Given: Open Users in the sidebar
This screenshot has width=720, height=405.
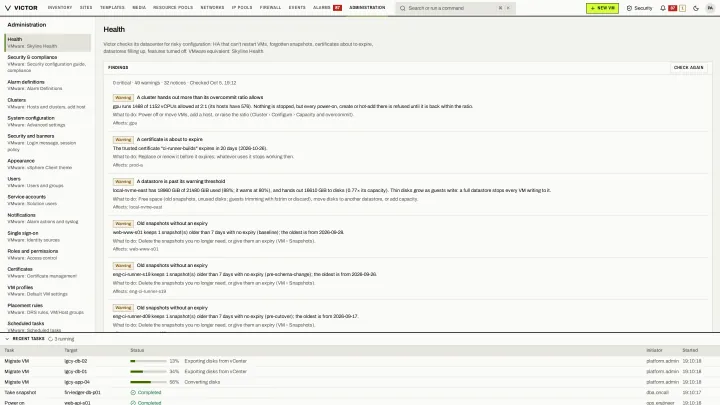Looking at the screenshot, I should [48, 182].
